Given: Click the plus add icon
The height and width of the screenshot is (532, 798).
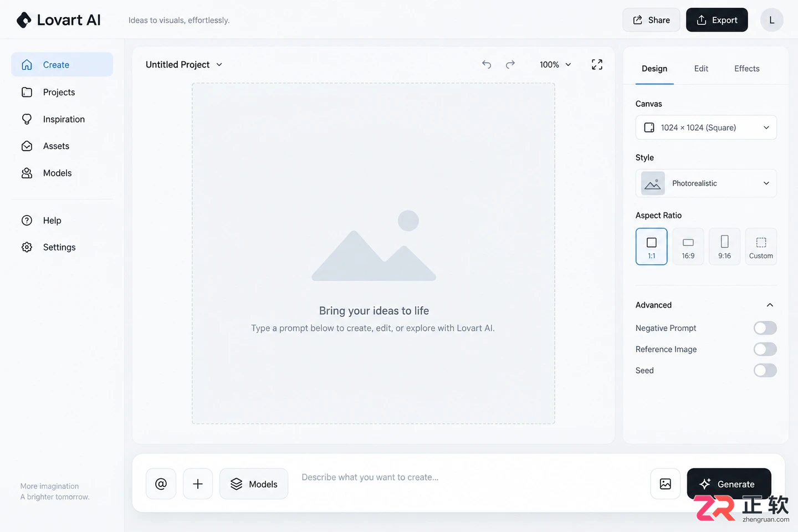Looking at the screenshot, I should (x=198, y=484).
